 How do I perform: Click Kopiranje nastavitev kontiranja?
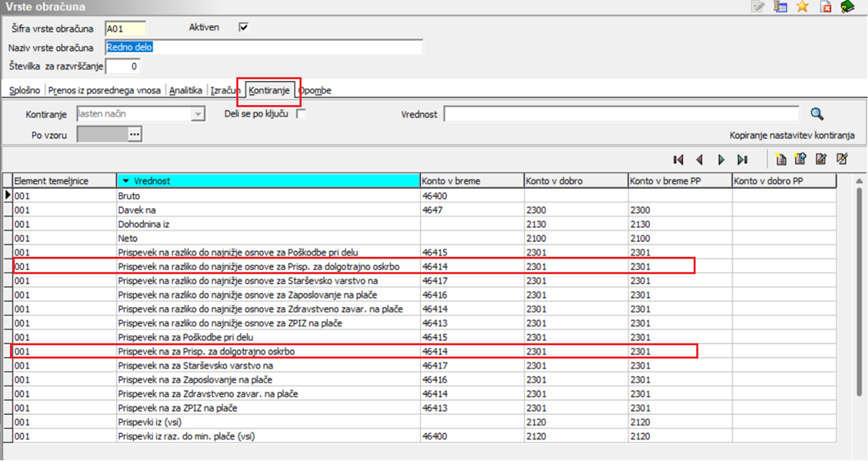click(x=791, y=135)
